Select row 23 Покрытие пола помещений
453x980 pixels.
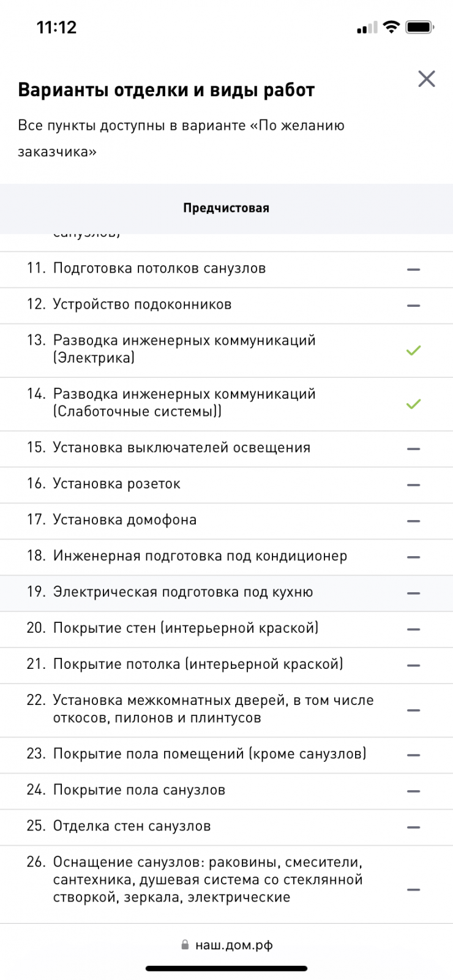226,755
